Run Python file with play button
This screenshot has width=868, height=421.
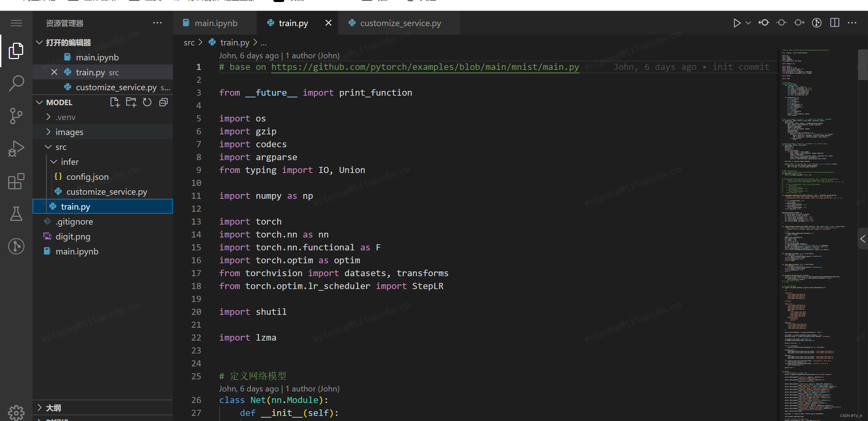[736, 23]
